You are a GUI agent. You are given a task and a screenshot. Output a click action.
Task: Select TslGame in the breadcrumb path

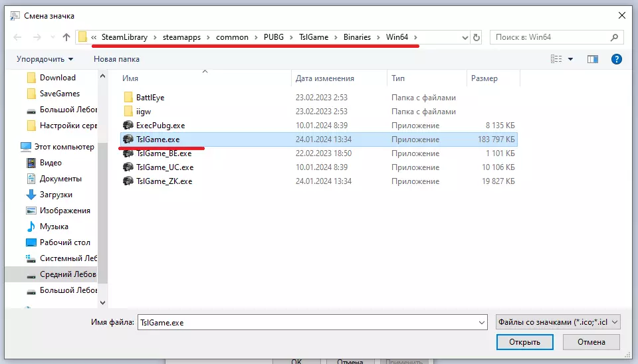313,37
